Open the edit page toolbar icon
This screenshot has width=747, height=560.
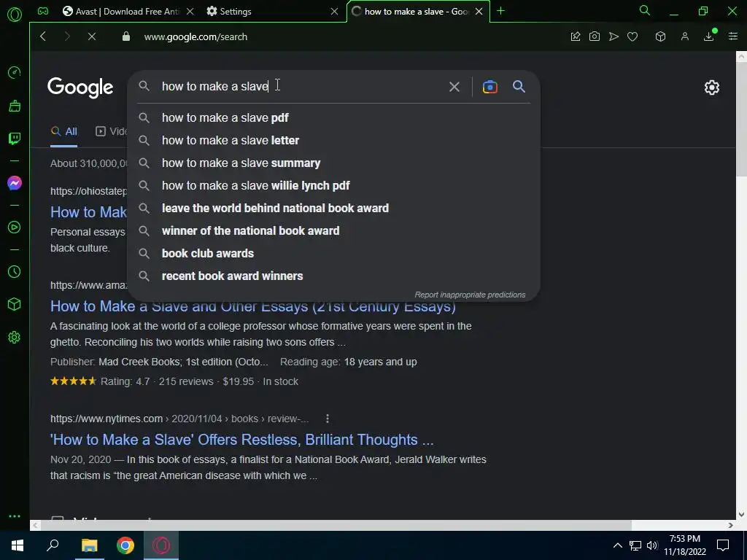point(576,36)
